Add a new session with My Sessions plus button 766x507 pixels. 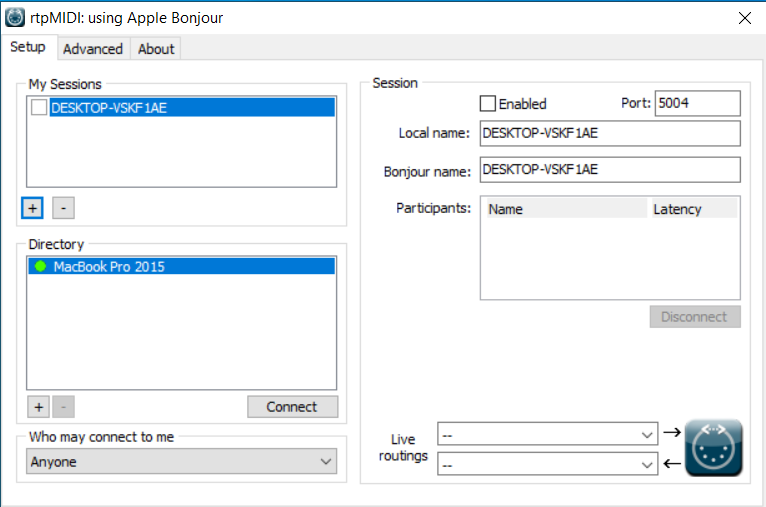[32, 208]
